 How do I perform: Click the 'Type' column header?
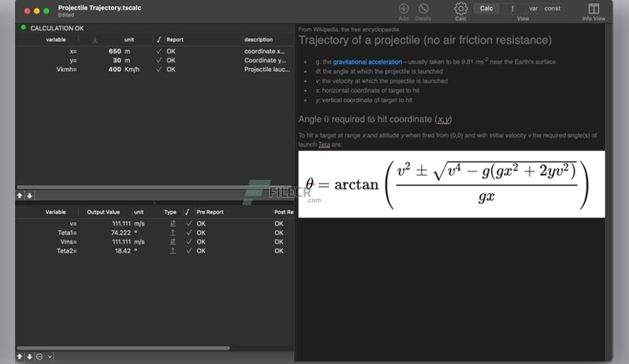pyautogui.click(x=170, y=211)
